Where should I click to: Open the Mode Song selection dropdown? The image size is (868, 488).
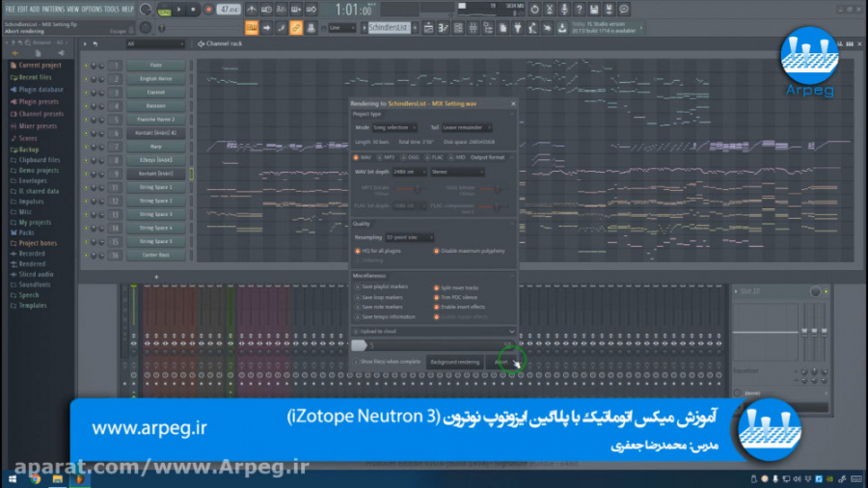tap(394, 128)
